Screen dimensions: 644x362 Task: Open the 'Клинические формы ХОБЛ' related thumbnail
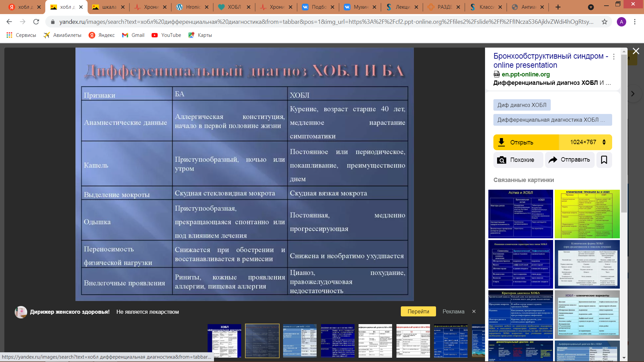[587, 264]
